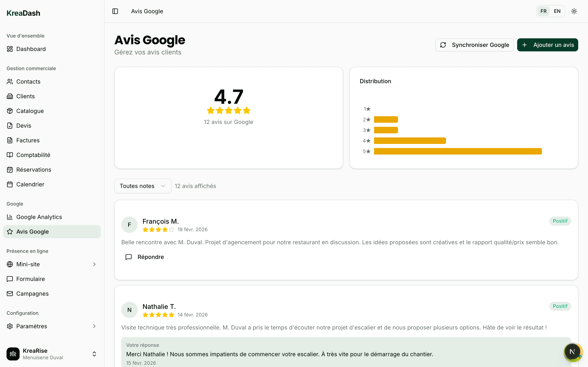Open the Réservations calendar icon
Viewport: 588px width, 367px height.
(10, 169)
